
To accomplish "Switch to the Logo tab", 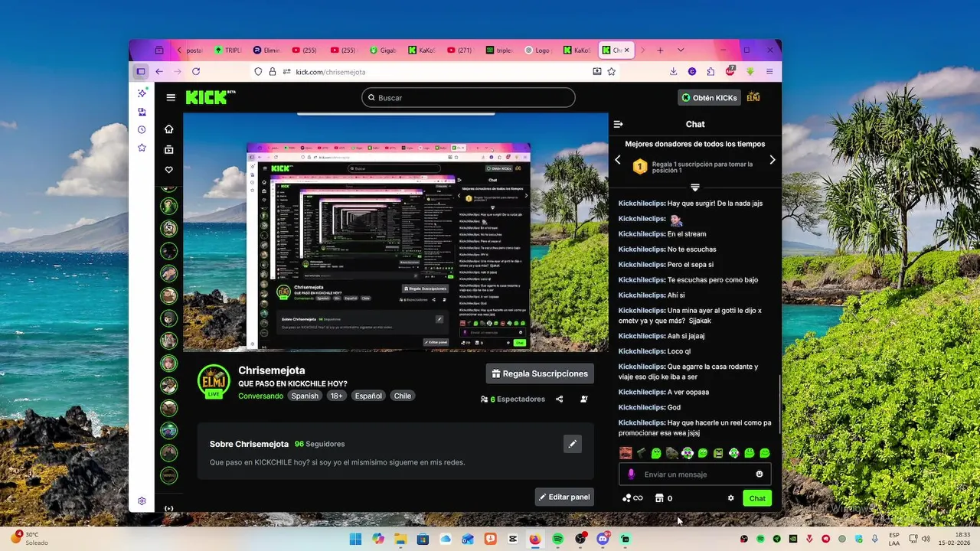I will (x=537, y=50).
